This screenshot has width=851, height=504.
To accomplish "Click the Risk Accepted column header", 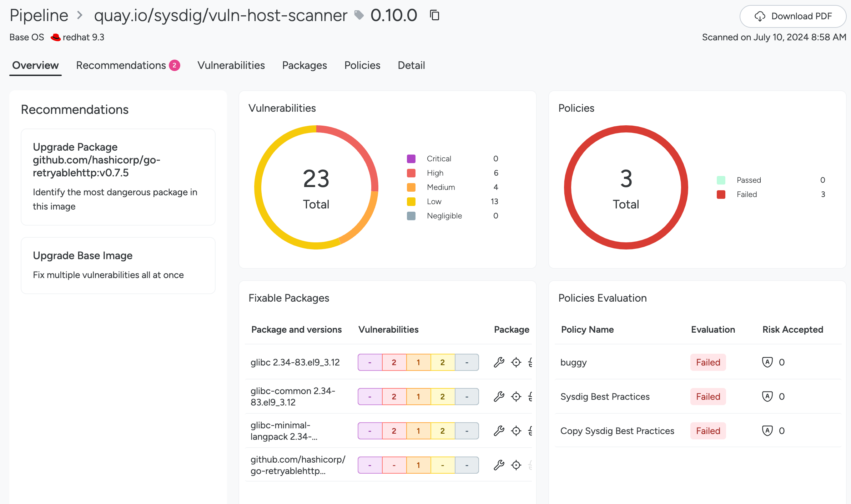I will coord(793,329).
